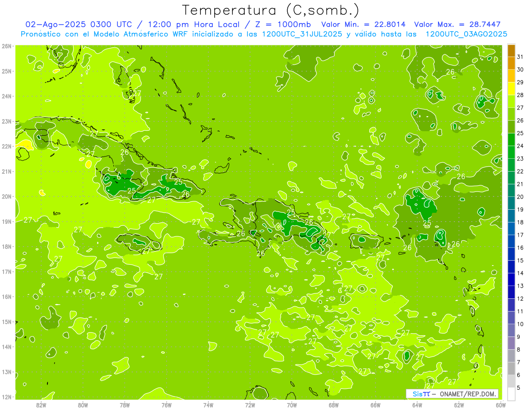Click the "62W" longitude axis label
The width and height of the screenshot is (532, 411).
coord(459,405)
